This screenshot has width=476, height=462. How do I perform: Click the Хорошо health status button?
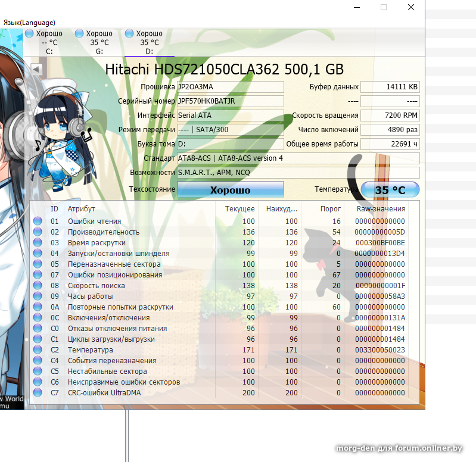231,189
